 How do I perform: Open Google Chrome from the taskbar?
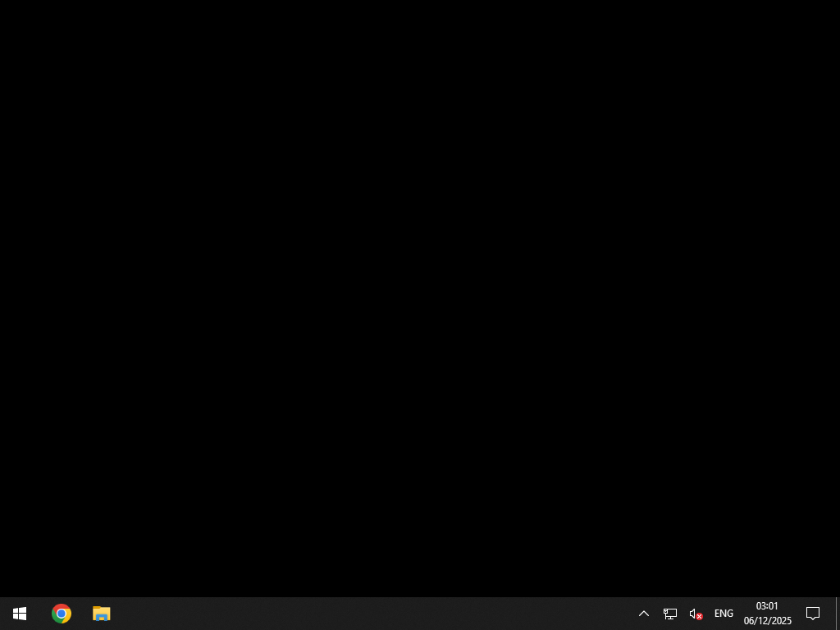tap(61, 613)
